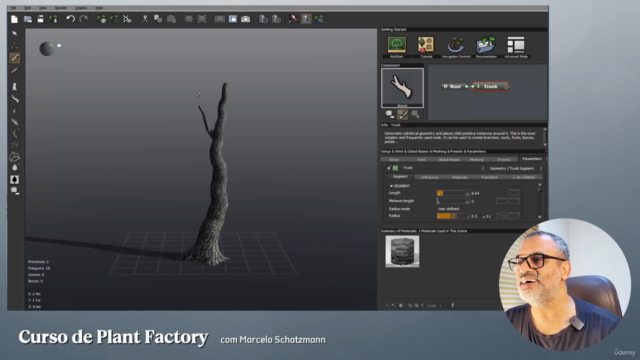The height and width of the screenshot is (360, 640).
Task: Switch to the Meshing tab
Action: coord(476,160)
